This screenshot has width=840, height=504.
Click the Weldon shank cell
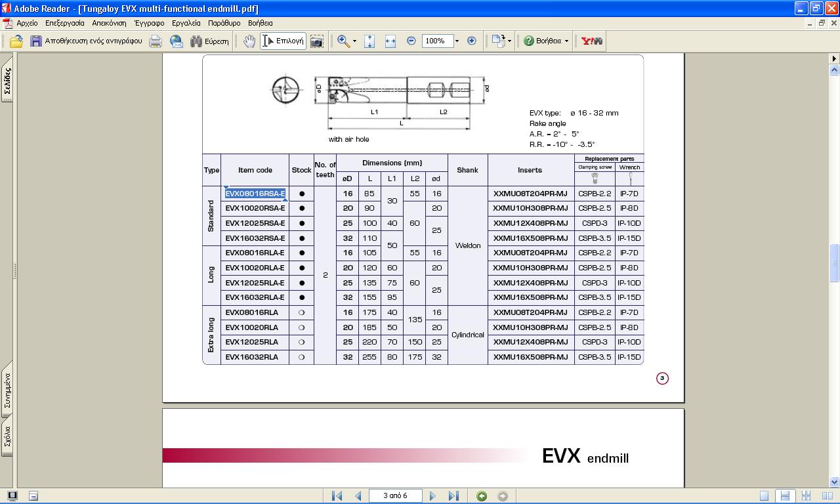click(x=468, y=245)
